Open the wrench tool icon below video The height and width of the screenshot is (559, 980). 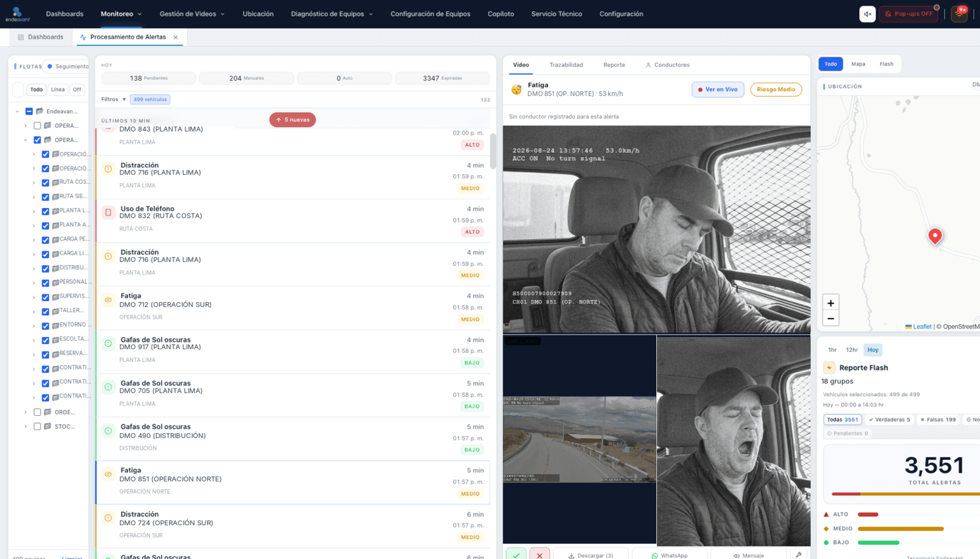pos(799,555)
